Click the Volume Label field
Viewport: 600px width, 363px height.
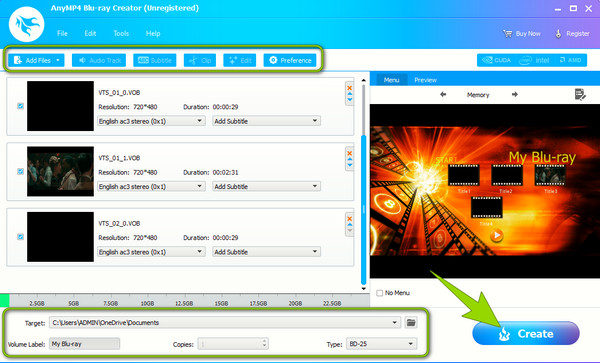(85, 343)
